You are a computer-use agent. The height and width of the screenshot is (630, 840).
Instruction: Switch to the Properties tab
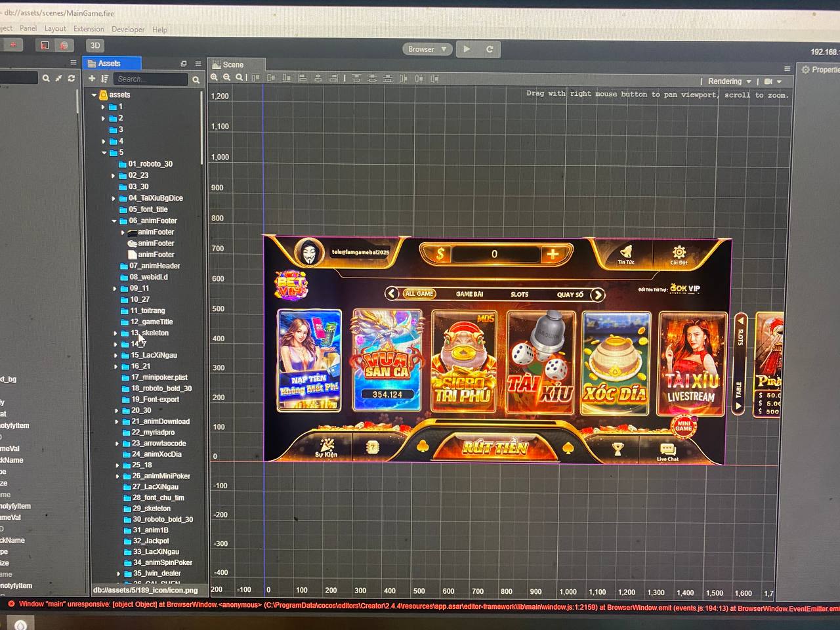click(818, 70)
